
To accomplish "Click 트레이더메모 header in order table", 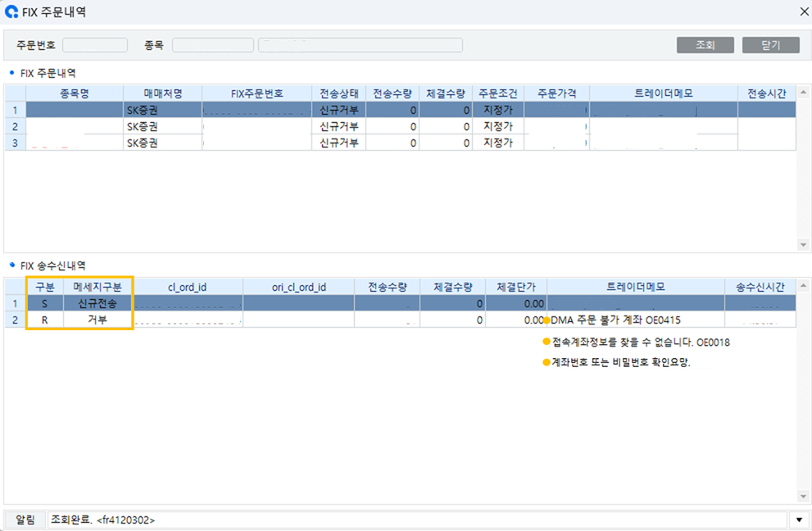I will 664,93.
